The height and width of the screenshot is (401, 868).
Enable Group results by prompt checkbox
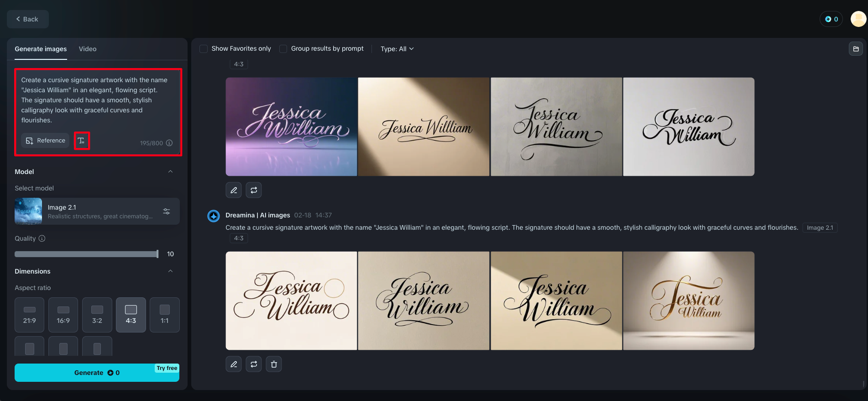point(283,49)
